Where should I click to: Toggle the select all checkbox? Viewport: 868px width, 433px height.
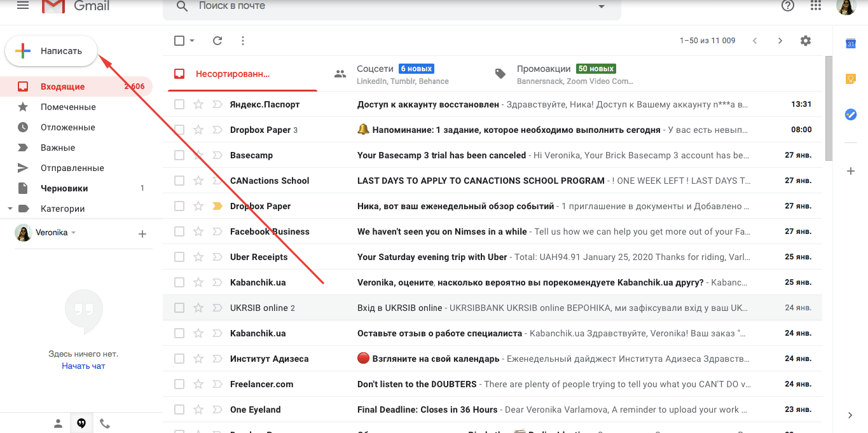click(179, 41)
